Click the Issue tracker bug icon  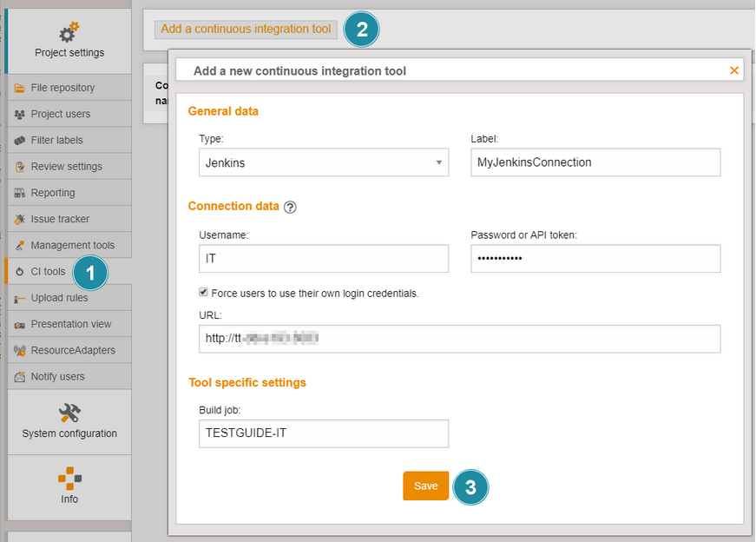point(19,220)
